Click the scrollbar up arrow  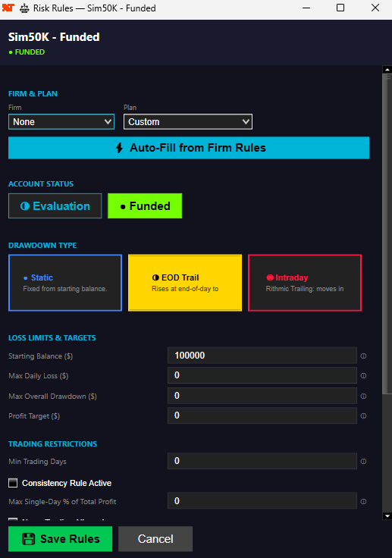click(x=387, y=70)
